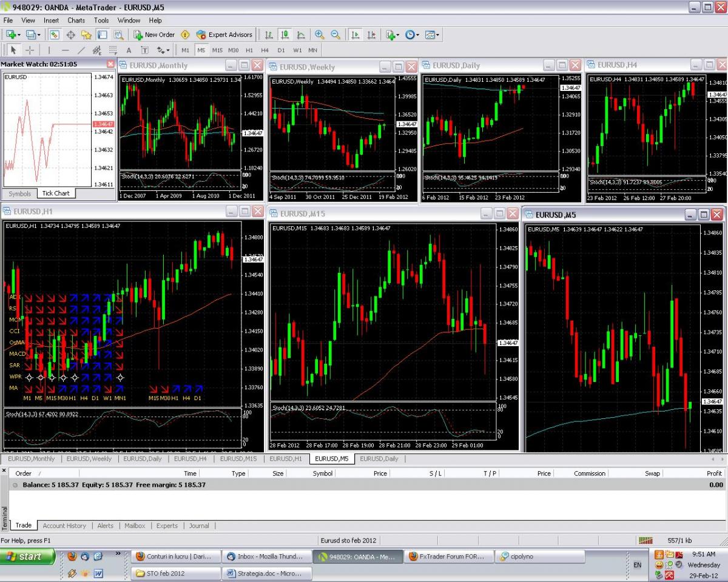
Task: Select the H4 timeframe button
Action: (265, 50)
